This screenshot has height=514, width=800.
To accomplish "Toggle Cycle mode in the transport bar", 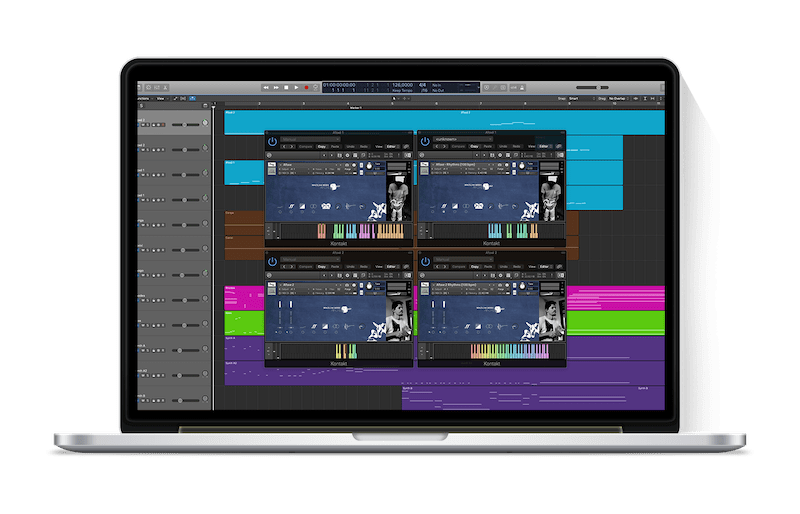I will click(x=316, y=88).
